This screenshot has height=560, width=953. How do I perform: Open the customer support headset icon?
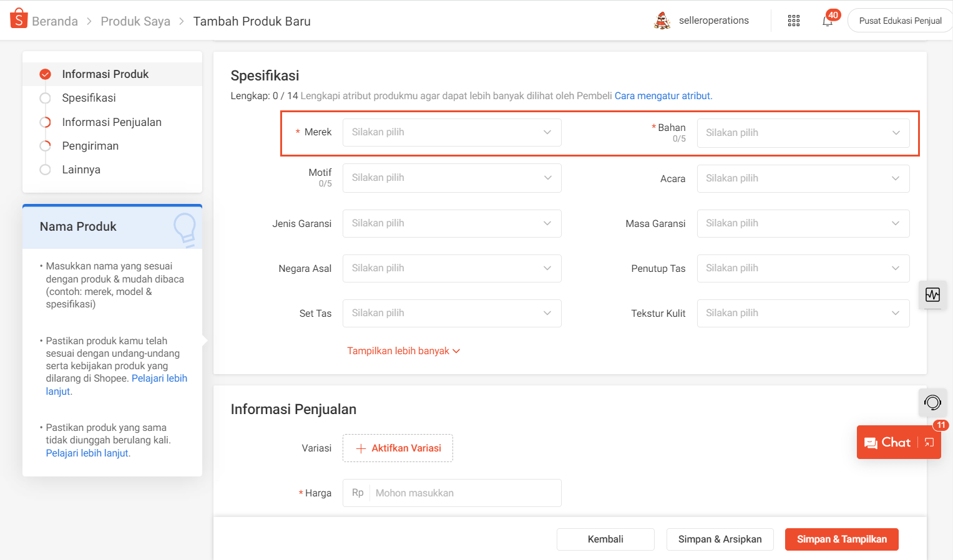coord(932,402)
